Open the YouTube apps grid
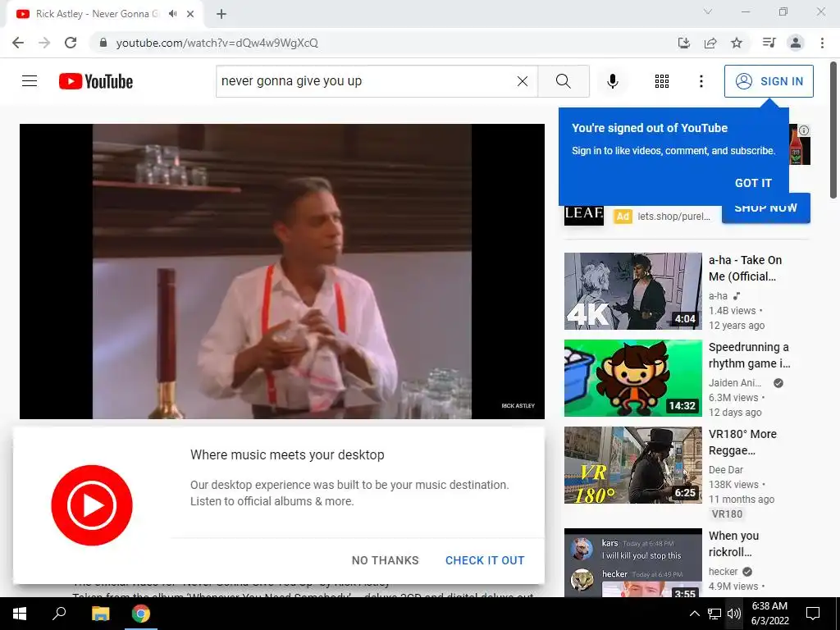The height and width of the screenshot is (630, 840). pyautogui.click(x=662, y=81)
